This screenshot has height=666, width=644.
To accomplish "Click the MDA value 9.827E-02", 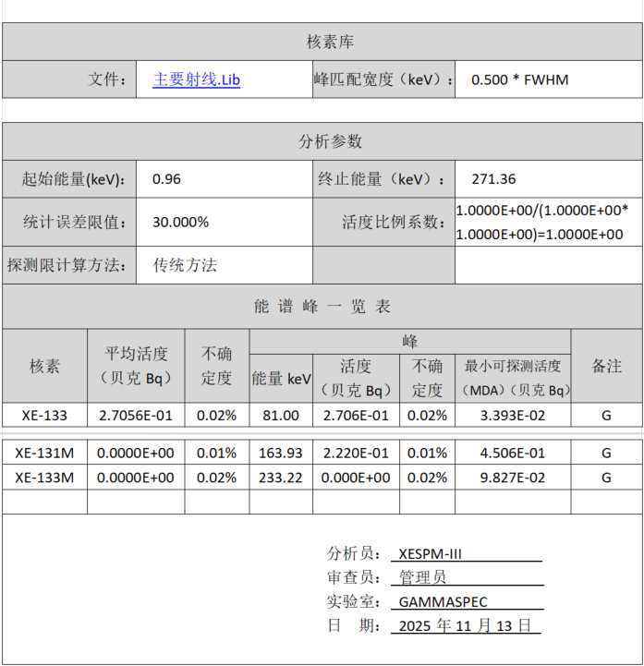I will pos(512,478).
